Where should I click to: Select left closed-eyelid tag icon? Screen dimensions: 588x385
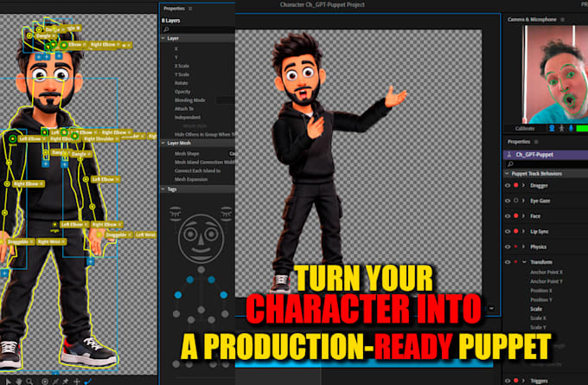[x=176, y=212]
